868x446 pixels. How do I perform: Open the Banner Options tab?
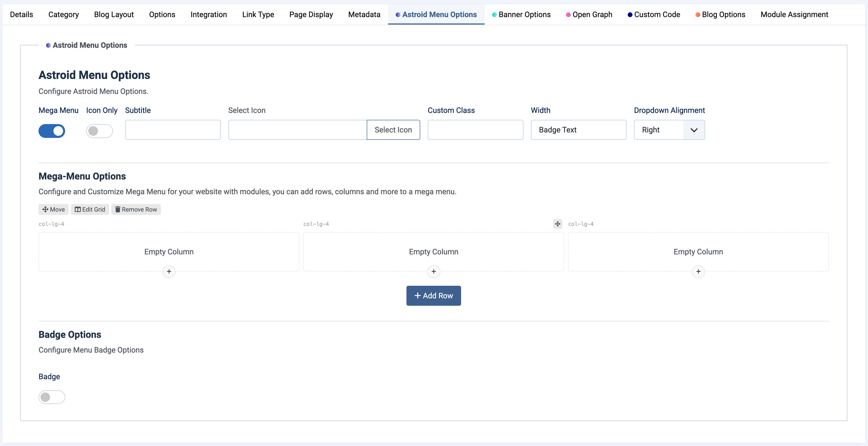tap(521, 15)
